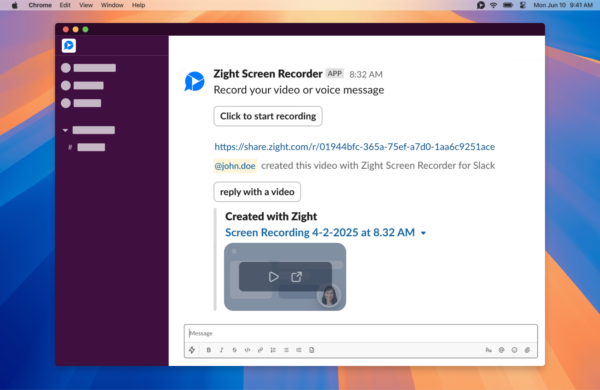The image size is (600, 390).
Task: Collapse the sidebar channels section triangle
Action: pos(65,131)
